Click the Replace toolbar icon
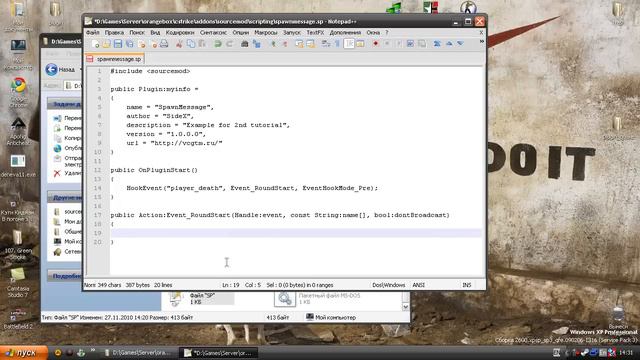Image resolution: width=640 pixels, height=360 pixels. (x=256, y=44)
